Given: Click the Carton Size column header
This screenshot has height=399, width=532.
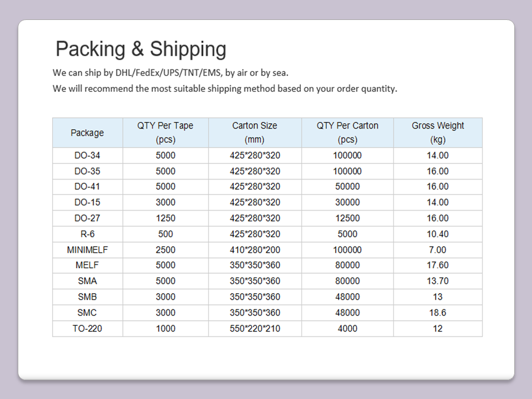Looking at the screenshot, I should pyautogui.click(x=255, y=132).
